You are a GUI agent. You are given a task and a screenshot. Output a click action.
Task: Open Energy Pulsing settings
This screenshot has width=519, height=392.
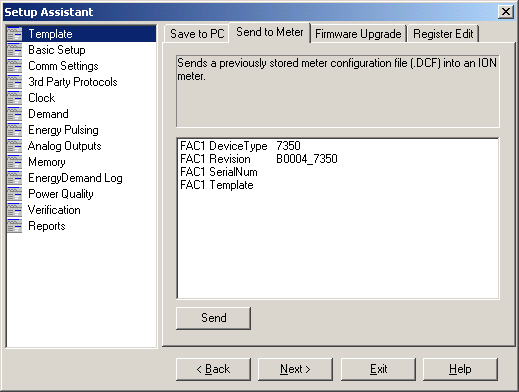tap(63, 130)
